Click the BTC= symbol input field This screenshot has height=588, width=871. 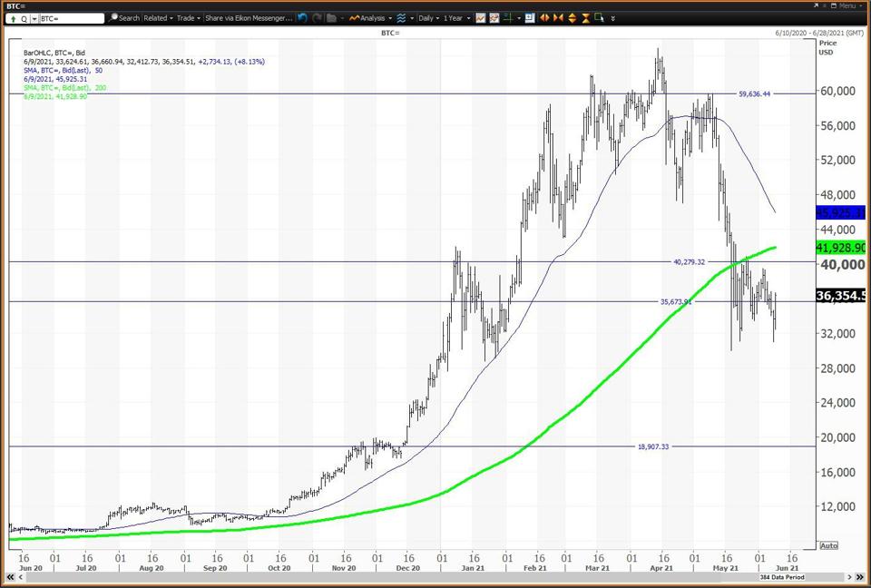pos(71,17)
